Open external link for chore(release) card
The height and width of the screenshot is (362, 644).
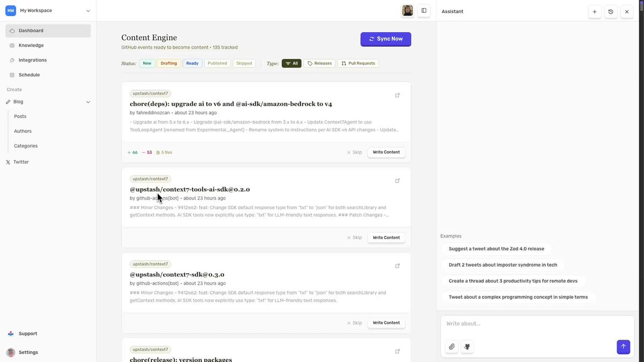click(x=398, y=351)
